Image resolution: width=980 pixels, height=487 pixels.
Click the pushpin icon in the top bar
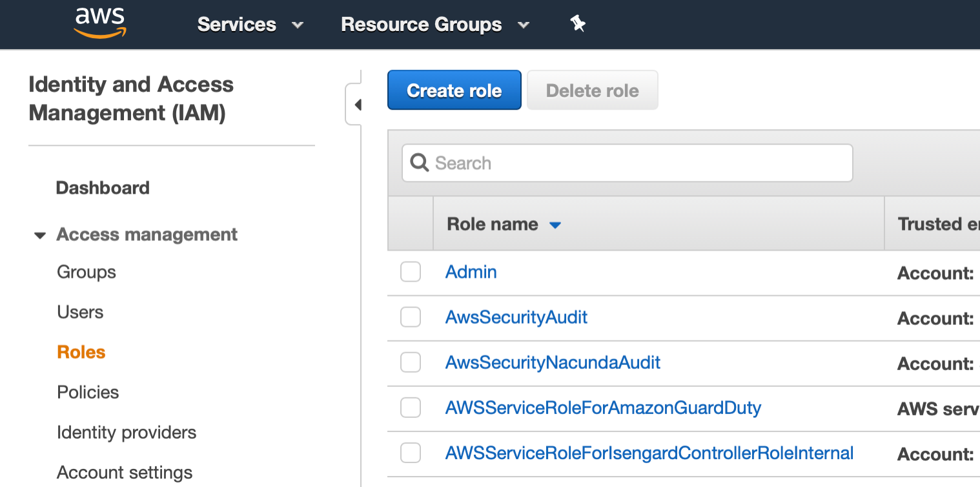pyautogui.click(x=577, y=24)
